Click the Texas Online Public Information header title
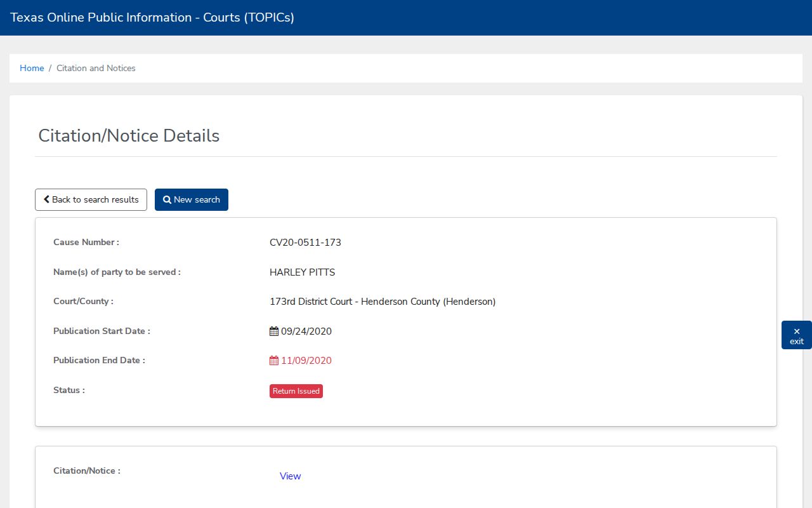Screen dimensions: 812x508 pyautogui.click(x=152, y=18)
